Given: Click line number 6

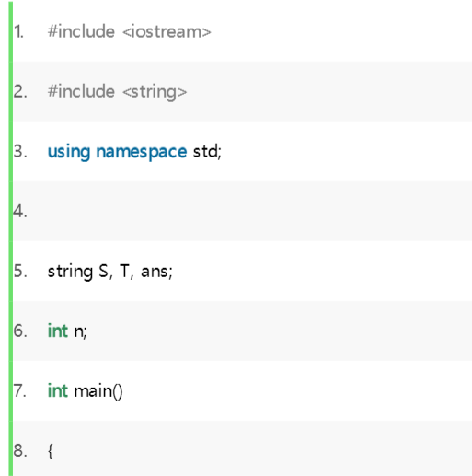Looking at the screenshot, I should click(x=20, y=331).
